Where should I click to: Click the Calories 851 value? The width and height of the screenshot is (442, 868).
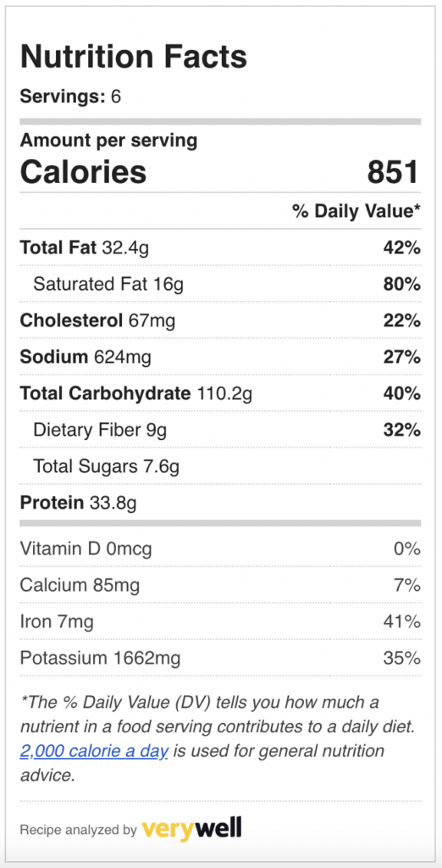pos(392,171)
